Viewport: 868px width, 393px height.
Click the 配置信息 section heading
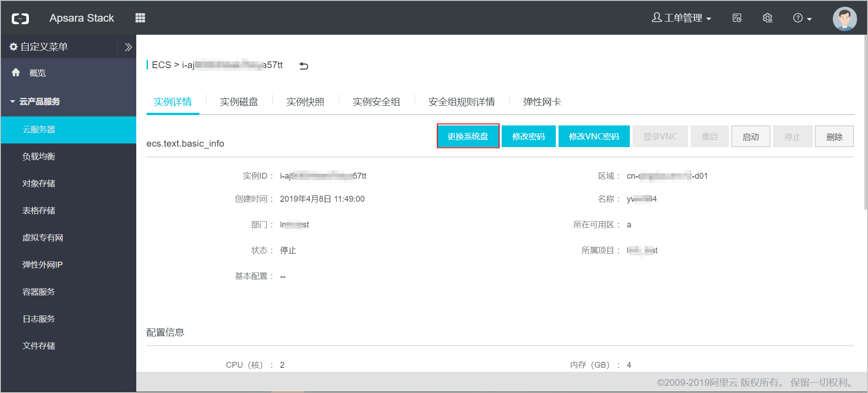coord(166,333)
